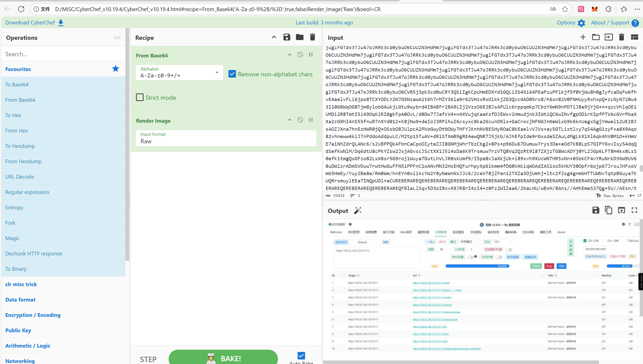Click the Search operations field
643x364 pixels.
coord(63,54)
